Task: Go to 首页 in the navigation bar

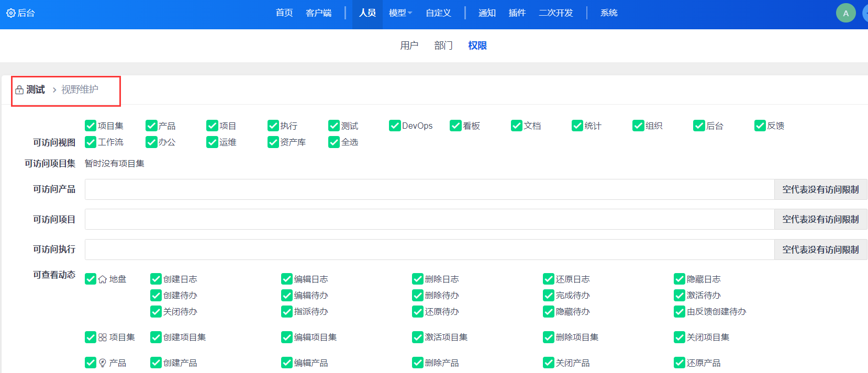Action: [284, 13]
